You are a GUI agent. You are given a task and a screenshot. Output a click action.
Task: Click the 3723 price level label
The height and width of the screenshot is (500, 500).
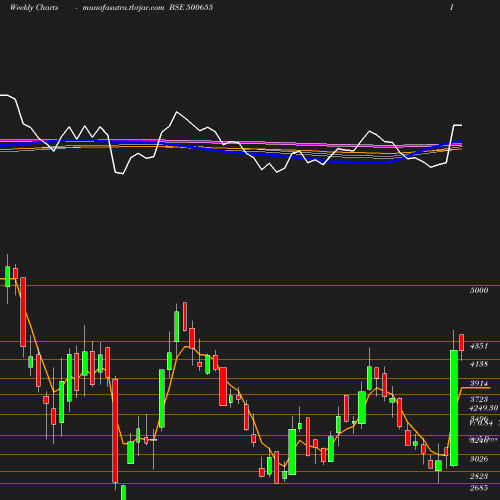[479, 399]
